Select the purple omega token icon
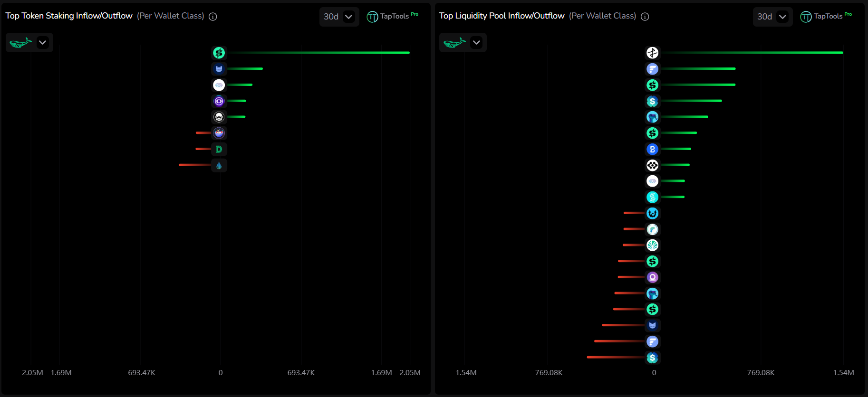The width and height of the screenshot is (868, 397). pos(652,277)
